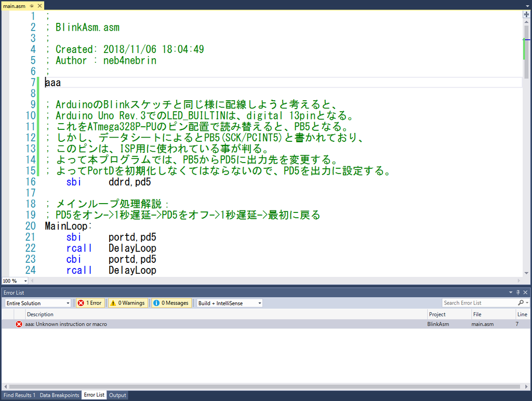Click the editor horizontal scroll right arrow
This screenshot has width=532, height=401.
pos(519,281)
